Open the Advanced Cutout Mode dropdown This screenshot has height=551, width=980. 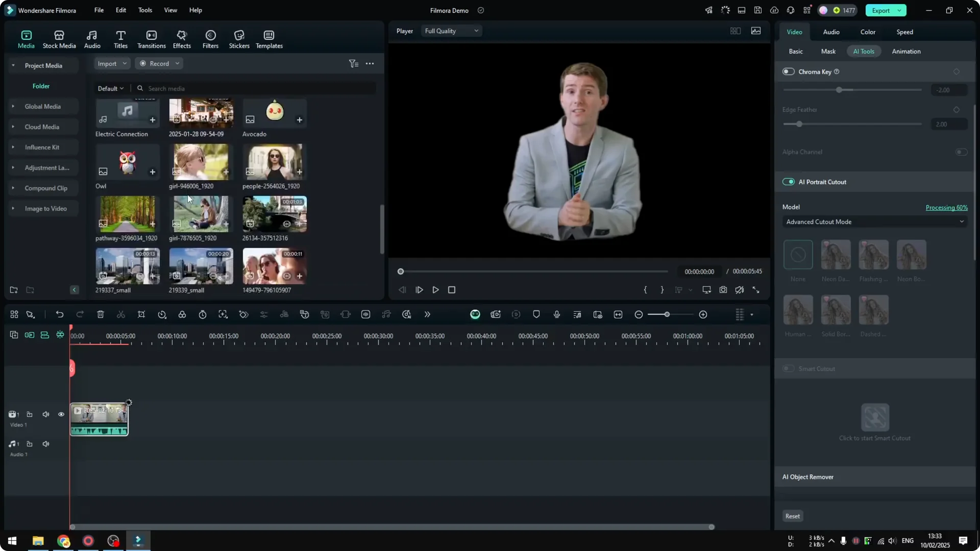coord(874,222)
